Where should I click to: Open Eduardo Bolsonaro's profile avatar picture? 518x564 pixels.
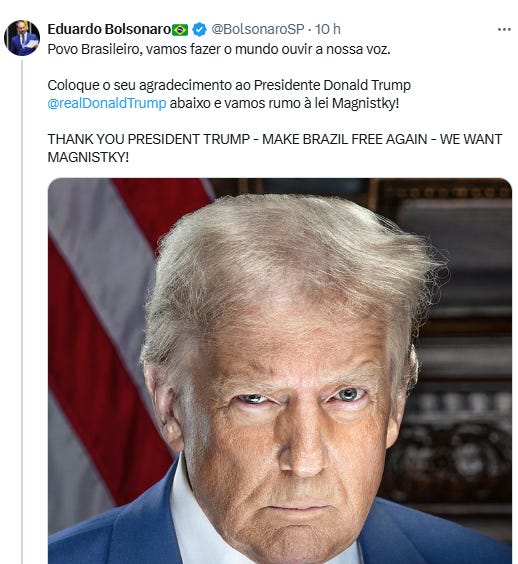pos(22,38)
